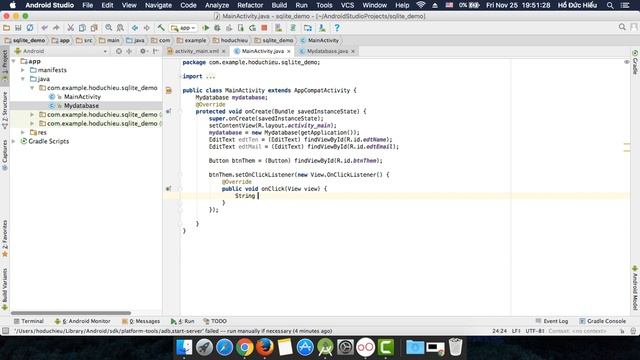Click the Save All toolbar icon
Screen dimensions: 640x360
point(18,28)
